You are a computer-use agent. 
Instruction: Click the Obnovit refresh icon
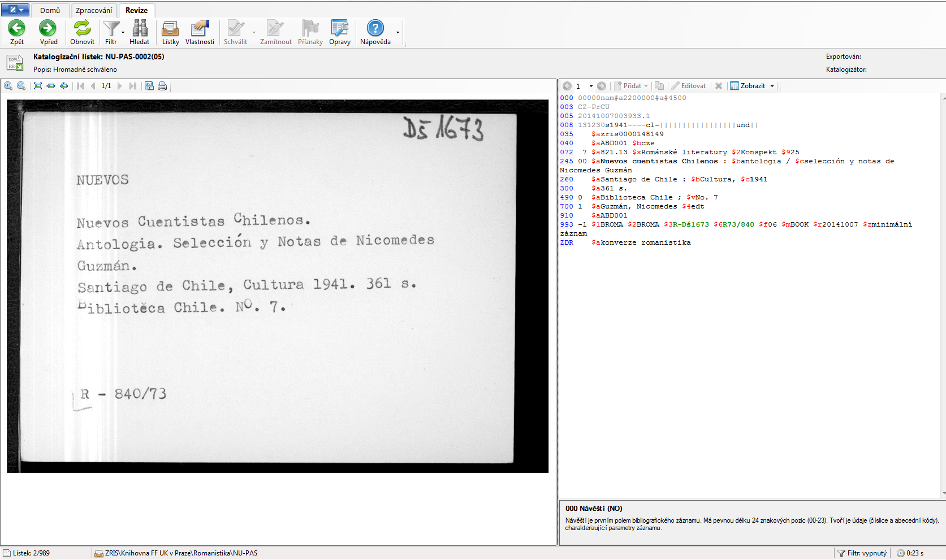[x=82, y=28]
